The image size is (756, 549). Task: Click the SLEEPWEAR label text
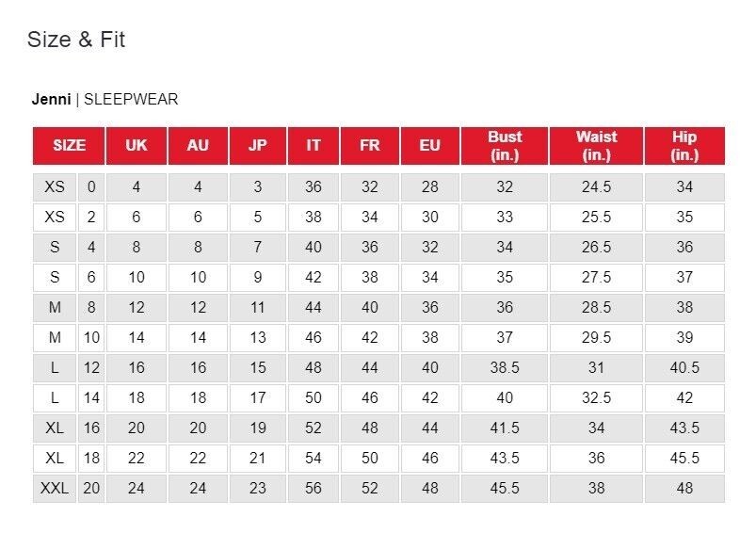(131, 100)
